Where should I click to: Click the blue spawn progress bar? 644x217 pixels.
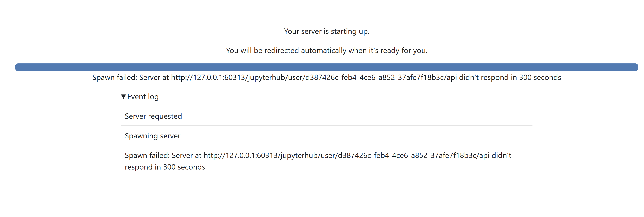327,67
